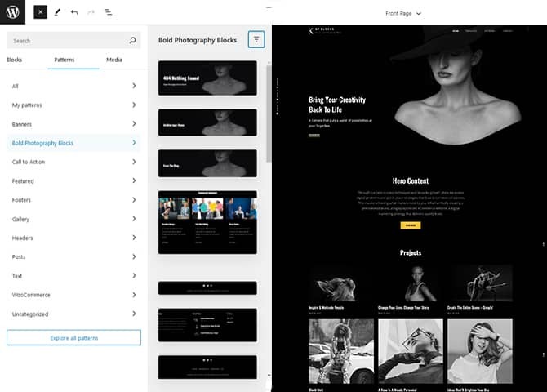Image resolution: width=547 pixels, height=392 pixels.
Task: Click the WordPress logo icon
Action: [13, 13]
